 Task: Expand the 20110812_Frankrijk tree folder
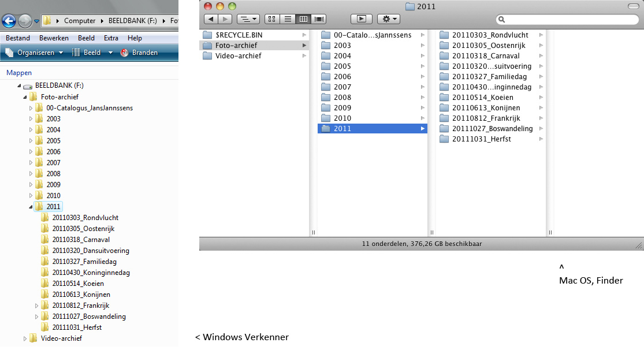pyautogui.click(x=37, y=306)
